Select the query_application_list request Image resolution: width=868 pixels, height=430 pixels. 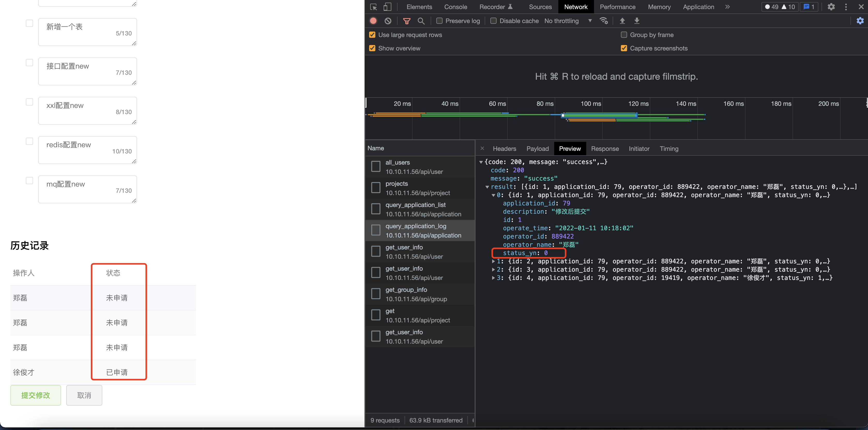420,209
